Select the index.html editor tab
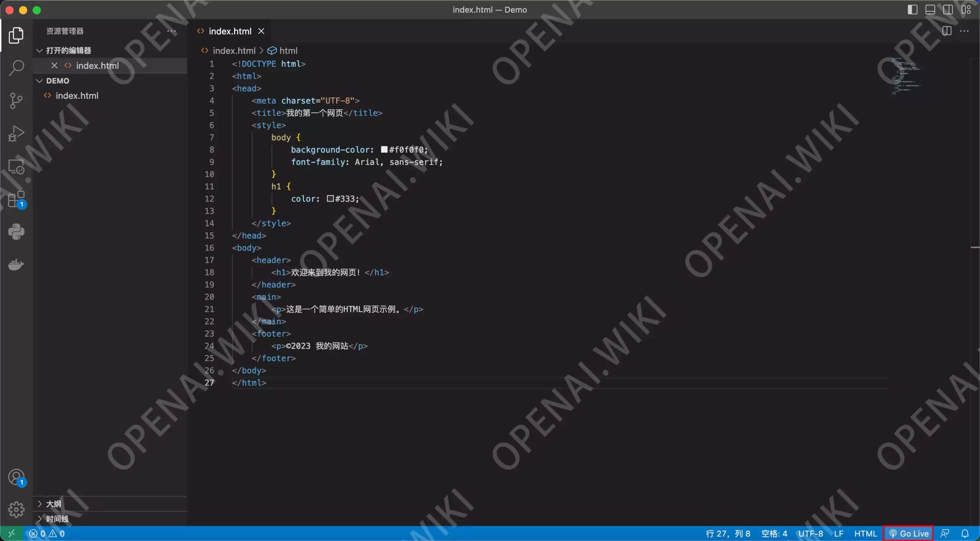The width and height of the screenshot is (980, 541). coord(230,31)
